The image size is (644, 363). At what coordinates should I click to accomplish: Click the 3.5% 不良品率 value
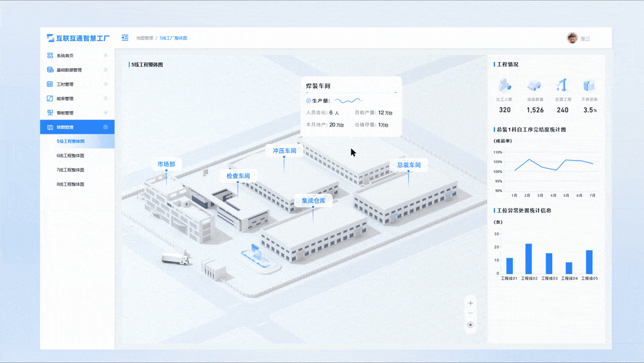tap(590, 110)
